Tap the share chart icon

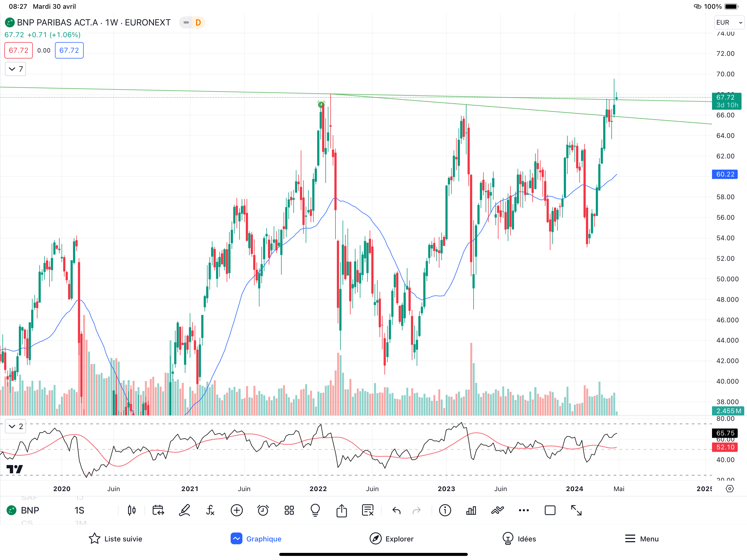click(342, 510)
